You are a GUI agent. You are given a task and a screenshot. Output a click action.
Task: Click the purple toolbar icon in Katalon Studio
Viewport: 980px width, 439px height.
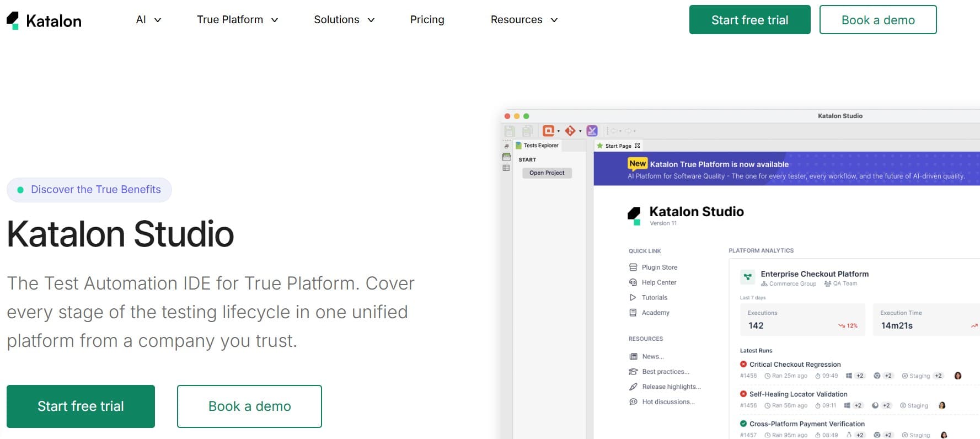tap(592, 131)
